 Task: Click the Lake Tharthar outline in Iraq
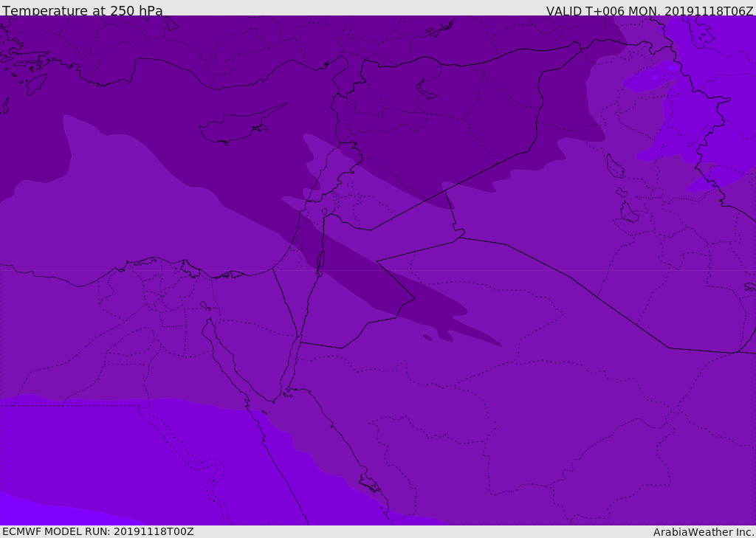point(614,166)
